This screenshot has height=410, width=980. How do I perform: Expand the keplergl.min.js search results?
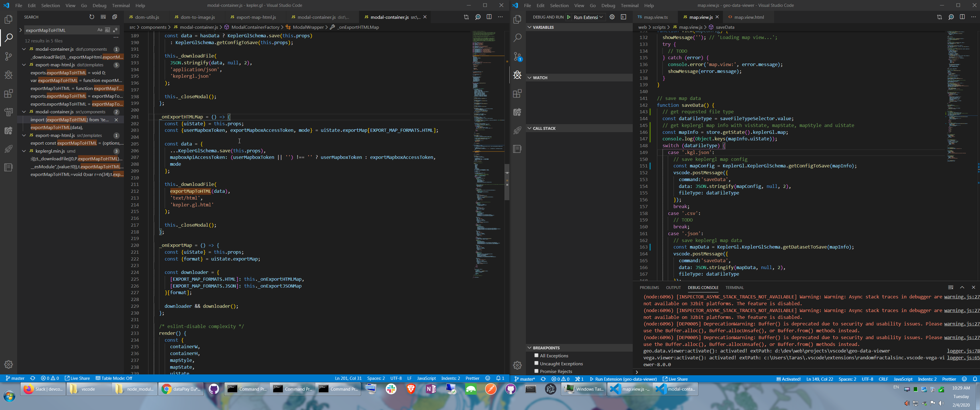(x=24, y=151)
